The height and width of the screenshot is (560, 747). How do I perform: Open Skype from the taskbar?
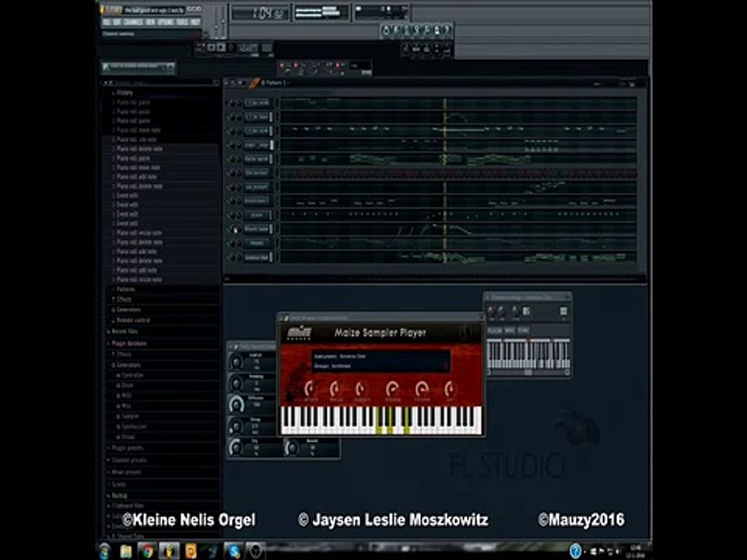pos(233,551)
